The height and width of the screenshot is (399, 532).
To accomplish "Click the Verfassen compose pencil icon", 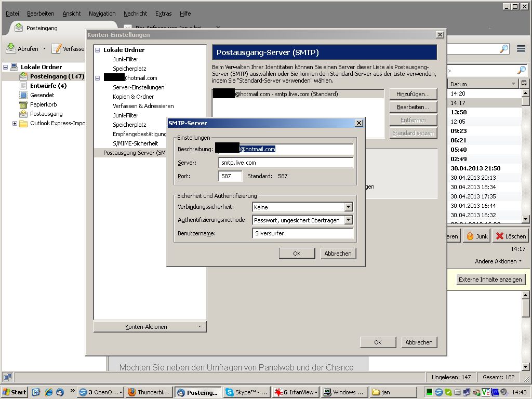I will [56, 48].
